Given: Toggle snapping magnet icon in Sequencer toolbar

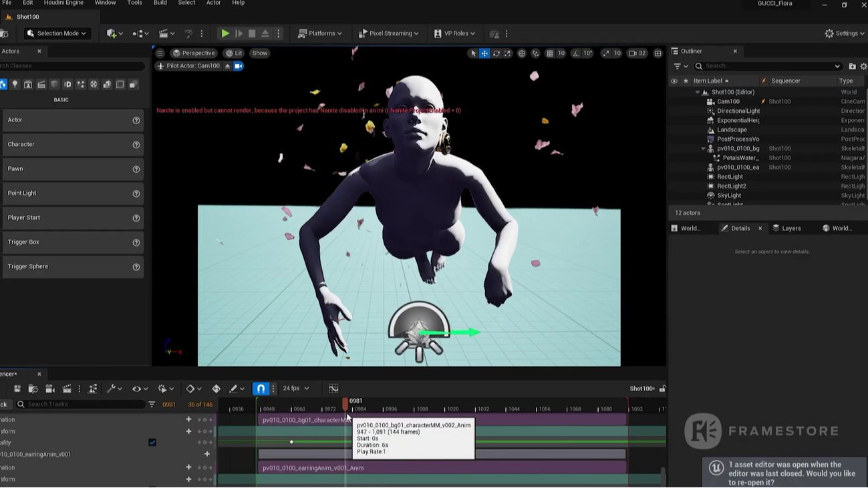Looking at the screenshot, I should pyautogui.click(x=260, y=388).
